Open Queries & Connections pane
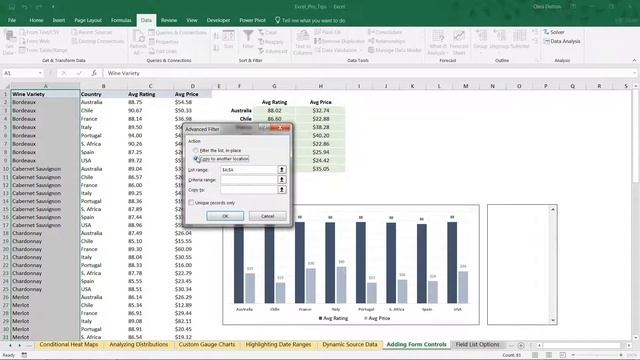Image resolution: width=640 pixels, height=360 pixels. point(178,32)
